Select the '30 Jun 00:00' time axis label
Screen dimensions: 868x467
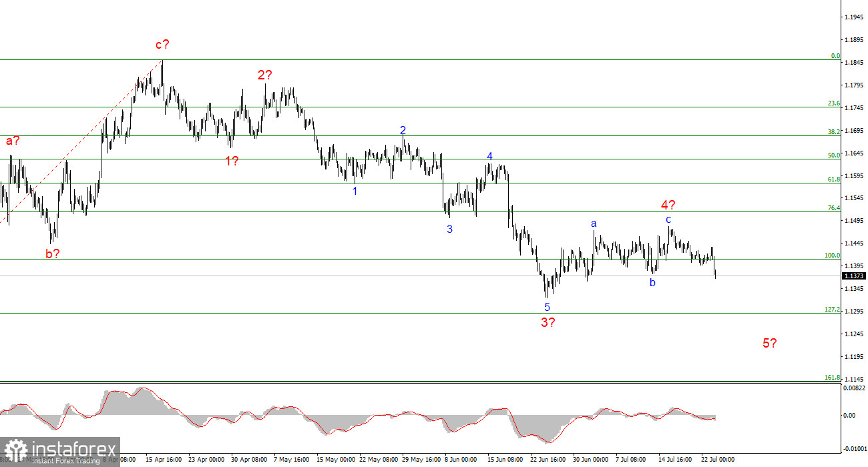coord(590,460)
